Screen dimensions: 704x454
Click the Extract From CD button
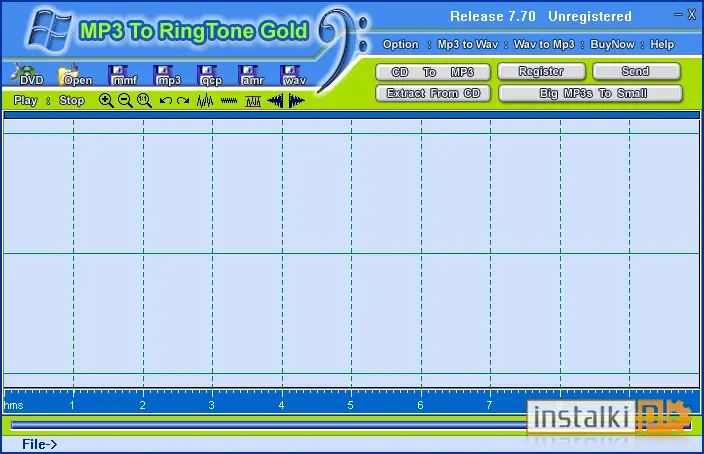[433, 93]
